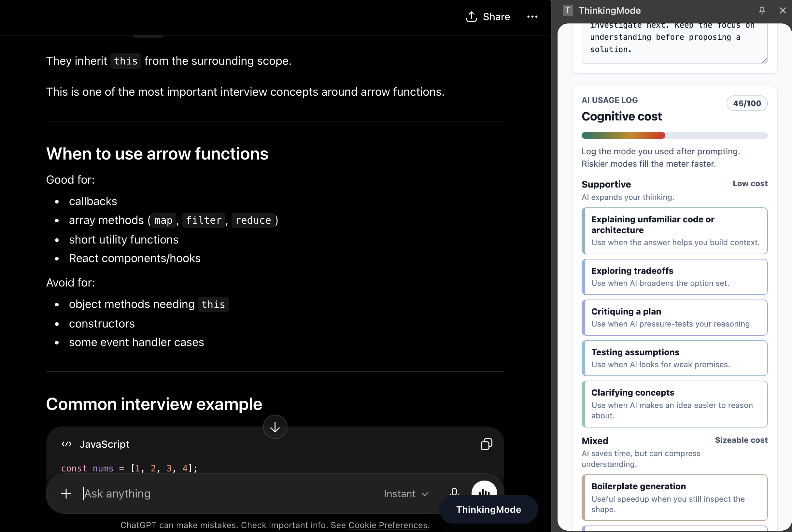Click the plus attach icon
Image resolution: width=792 pixels, height=532 pixels.
coord(66,493)
